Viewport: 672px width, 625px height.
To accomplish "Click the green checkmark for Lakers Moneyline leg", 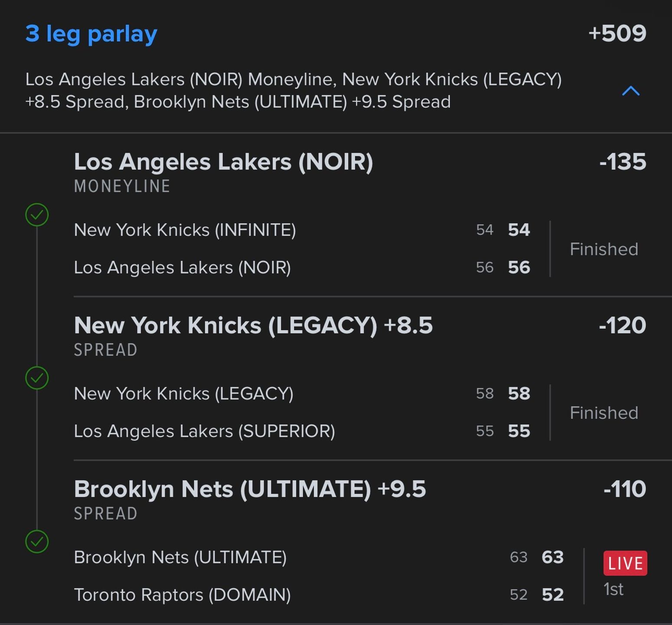I will click(x=37, y=214).
